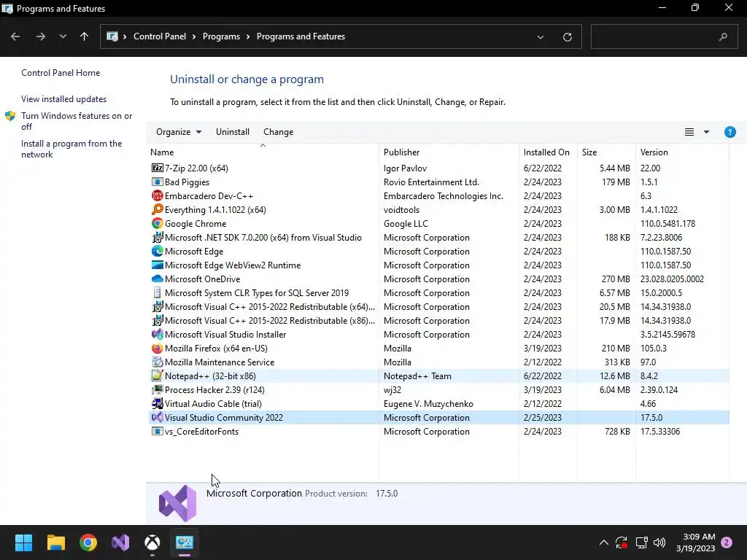
Task: Sort by the Installed On column header
Action: click(548, 152)
